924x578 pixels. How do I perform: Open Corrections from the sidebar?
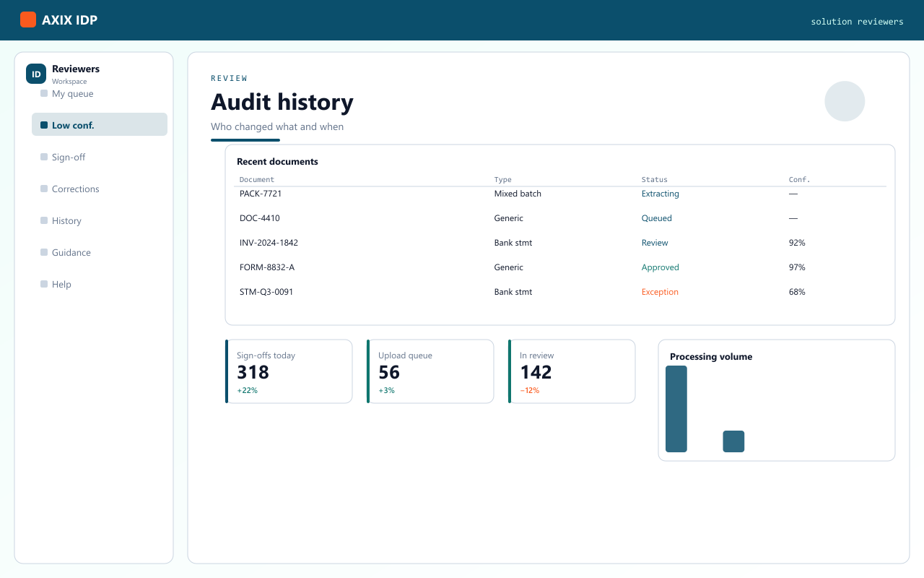(100, 189)
